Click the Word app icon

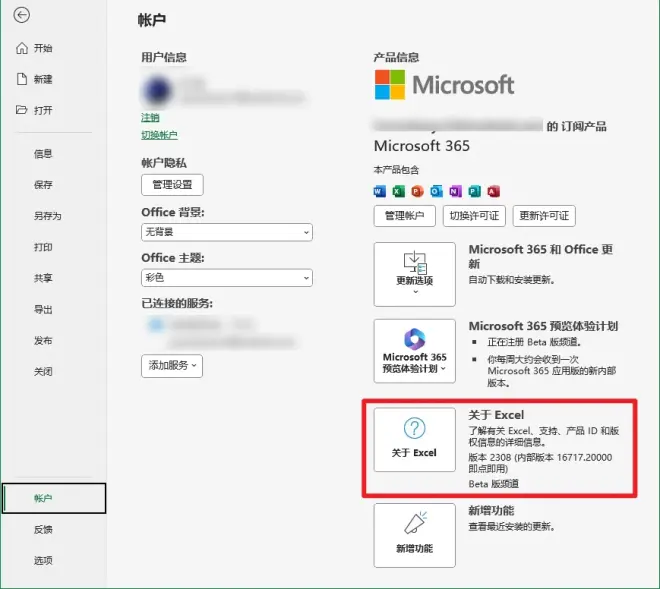(380, 192)
